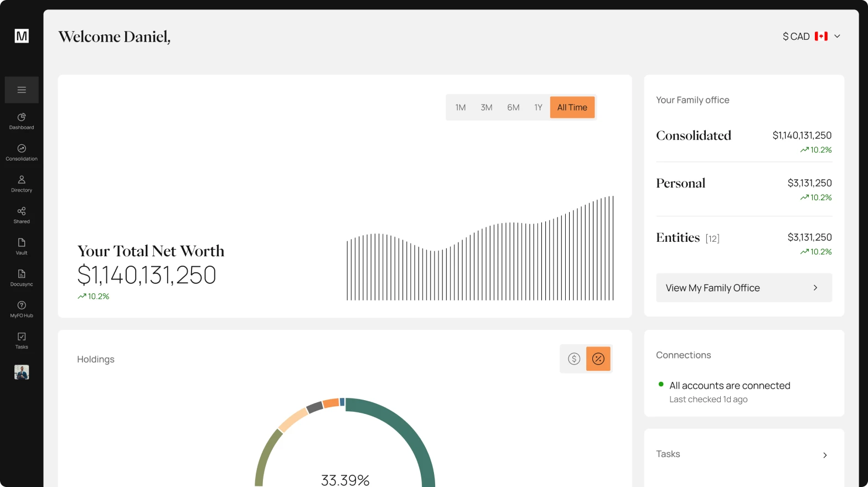Switch Holdings view to percentage
This screenshot has width=868, height=487.
(x=598, y=359)
